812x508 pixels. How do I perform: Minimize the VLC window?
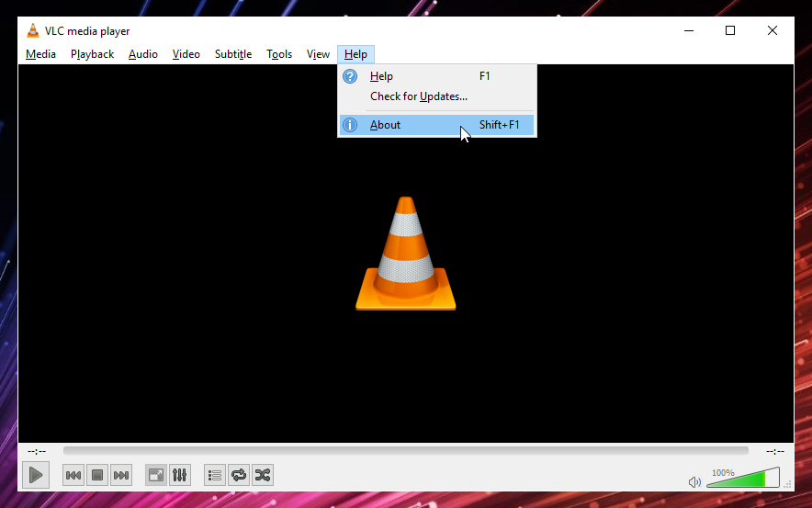tap(689, 30)
